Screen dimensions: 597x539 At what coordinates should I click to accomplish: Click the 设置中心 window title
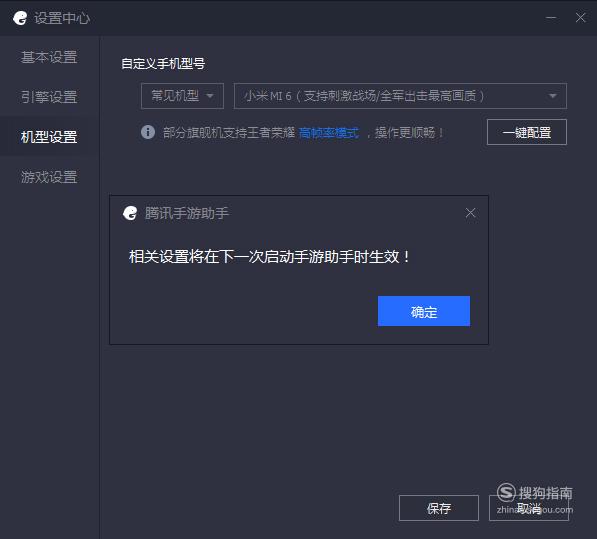click(x=62, y=18)
